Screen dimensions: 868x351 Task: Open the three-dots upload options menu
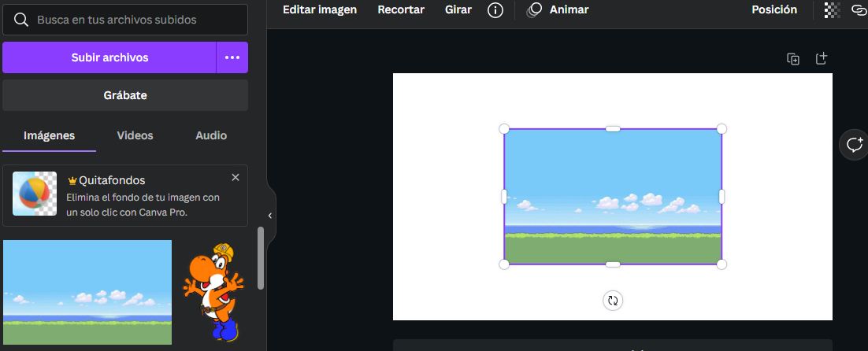pos(232,57)
